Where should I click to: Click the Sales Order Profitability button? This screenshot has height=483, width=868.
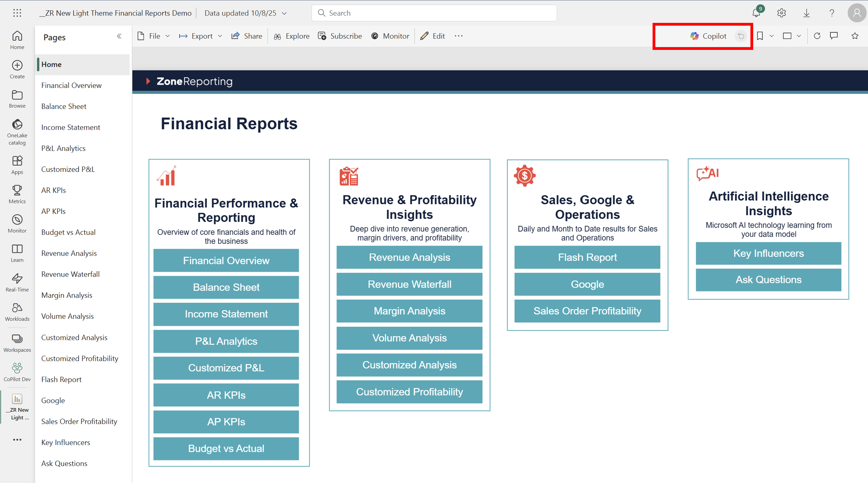click(x=587, y=311)
